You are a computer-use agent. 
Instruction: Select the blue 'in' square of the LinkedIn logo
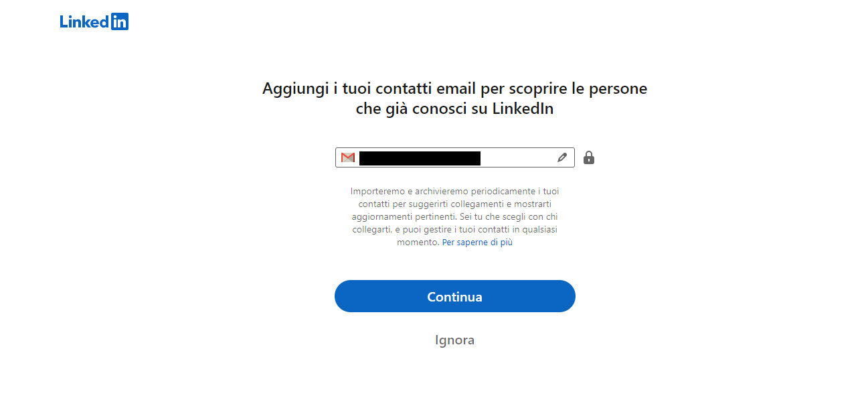[121, 21]
